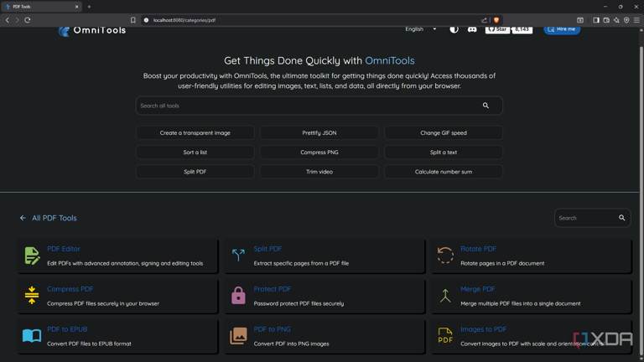Toggle dark/light theme mode
Screen dimensions: 644x362
[x=454, y=29]
